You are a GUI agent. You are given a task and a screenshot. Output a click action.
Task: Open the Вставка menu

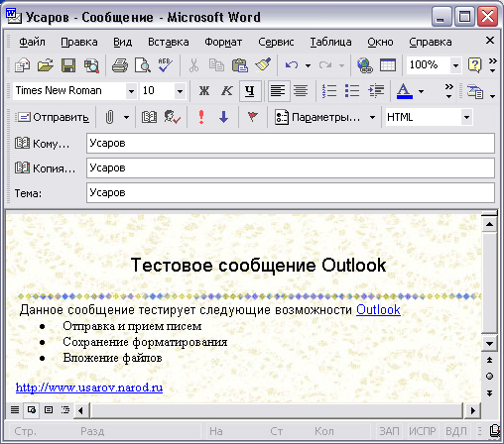pos(169,42)
